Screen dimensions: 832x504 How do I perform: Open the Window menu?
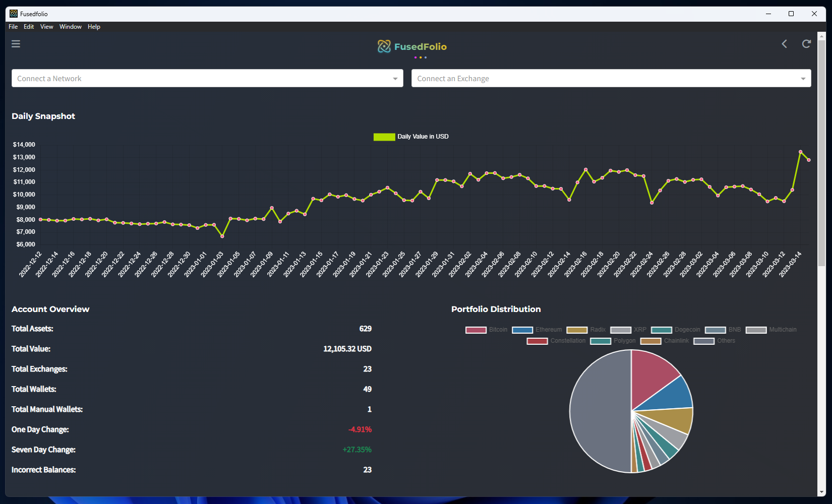[x=71, y=27]
